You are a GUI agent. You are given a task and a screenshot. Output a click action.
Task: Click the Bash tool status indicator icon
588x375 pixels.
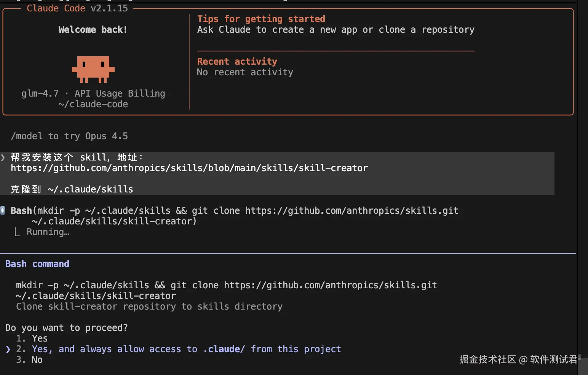[x=3, y=210]
